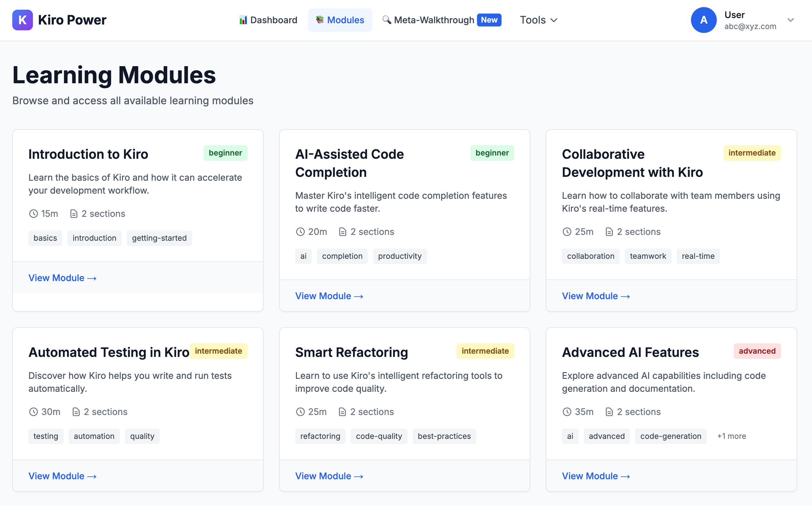Show the +1 more tags in Advanced AI Features
This screenshot has height=506, width=812.
pos(731,436)
